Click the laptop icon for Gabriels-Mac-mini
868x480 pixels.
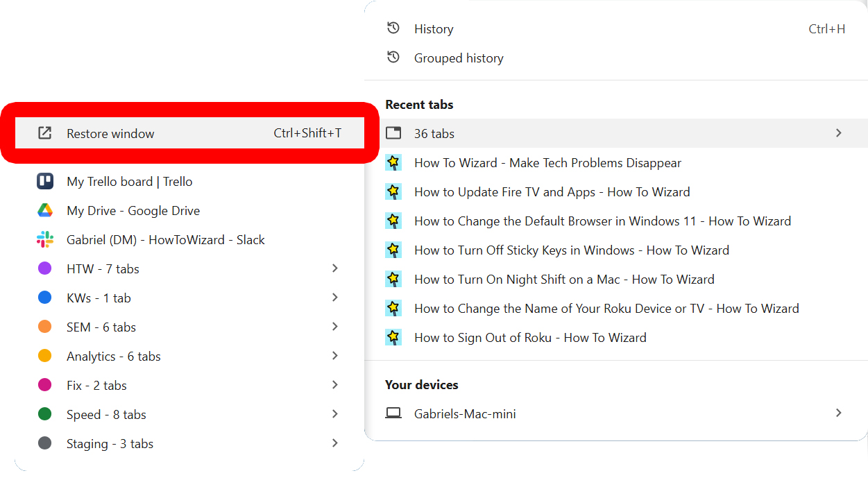(393, 413)
